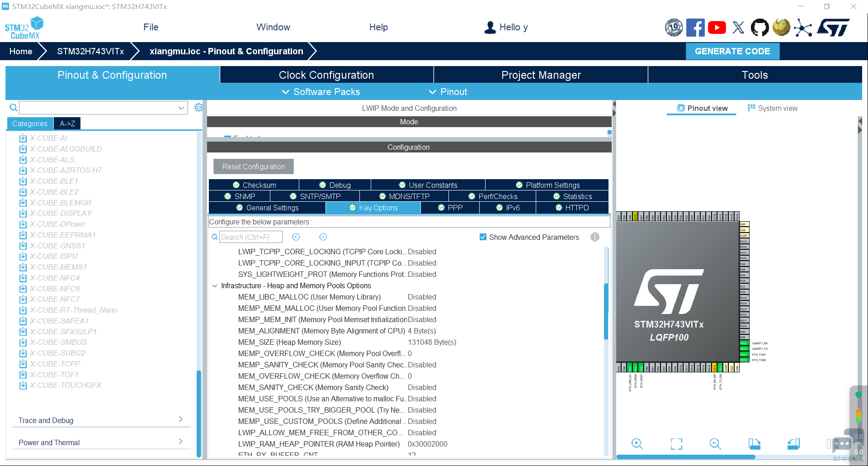868x466 pixels.
Task: Open the ST community star icon
Action: point(803,28)
